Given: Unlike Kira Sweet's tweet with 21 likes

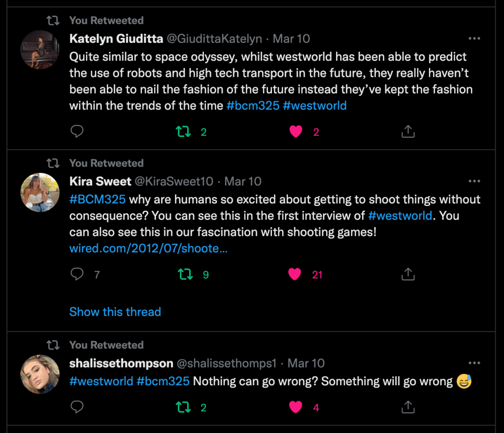Looking at the screenshot, I should click(x=295, y=274).
